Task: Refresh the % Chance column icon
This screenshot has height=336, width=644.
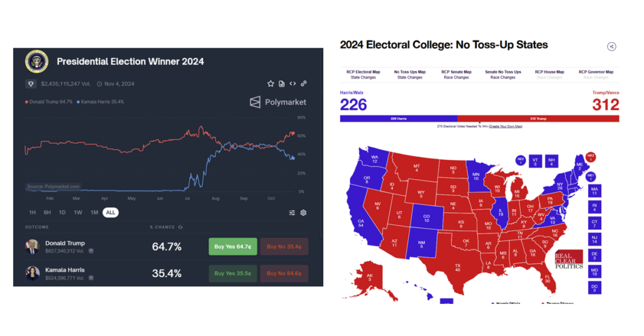Action: [x=180, y=227]
